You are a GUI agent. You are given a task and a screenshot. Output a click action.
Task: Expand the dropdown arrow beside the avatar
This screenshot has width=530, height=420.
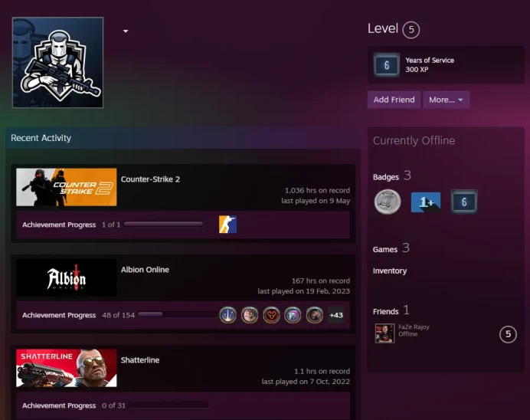coord(126,31)
